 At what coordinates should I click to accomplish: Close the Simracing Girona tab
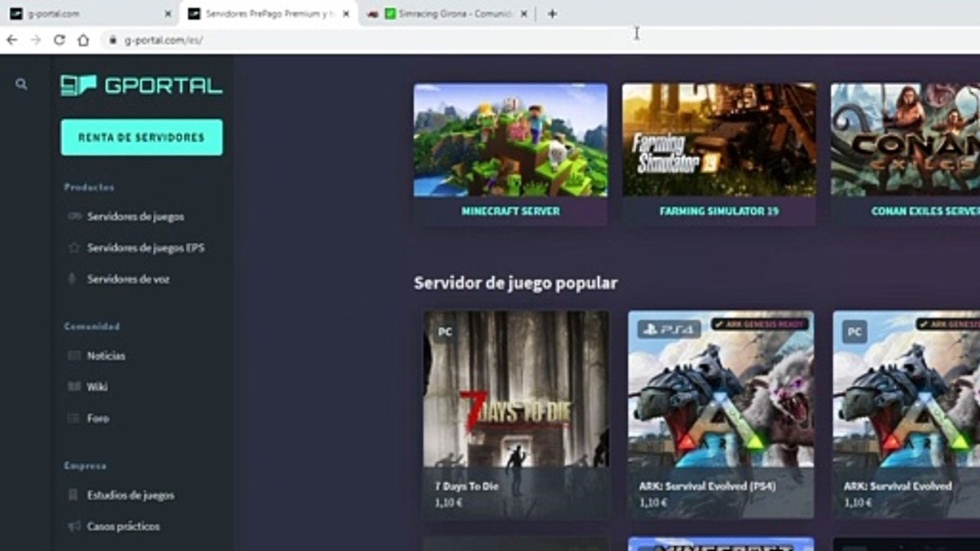pyautogui.click(x=524, y=14)
